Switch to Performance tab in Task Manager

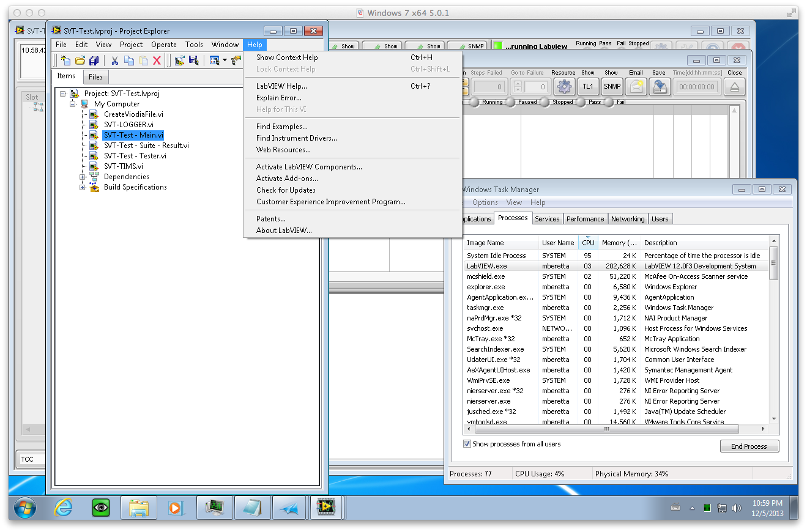click(585, 219)
